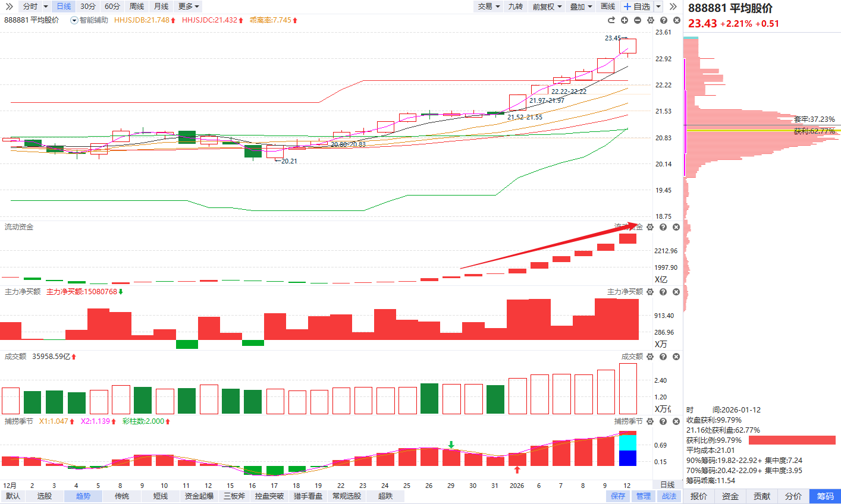The height and width of the screenshot is (504, 841).
Task: Open the 前复权 adjustment dropdown
Action: coord(547,7)
